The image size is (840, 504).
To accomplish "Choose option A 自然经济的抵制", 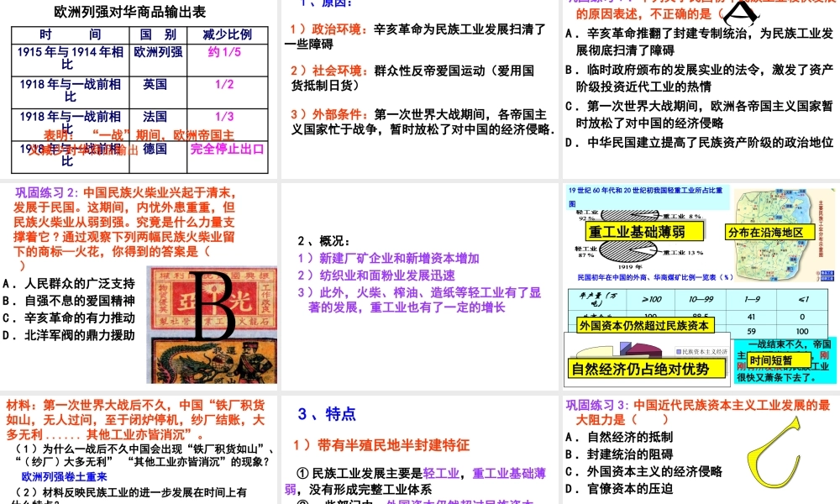I will (619, 437).
